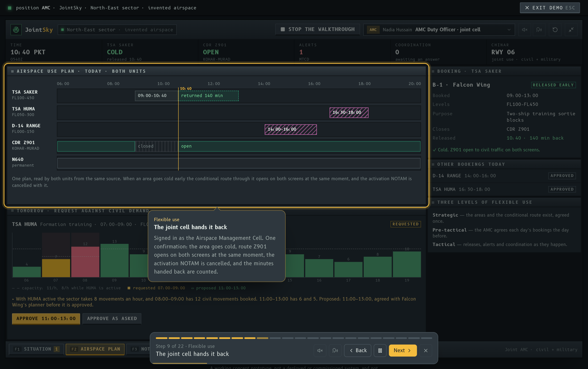Click the ALERTS status tile
Image resolution: width=588 pixels, height=369 pixels.
342,52
